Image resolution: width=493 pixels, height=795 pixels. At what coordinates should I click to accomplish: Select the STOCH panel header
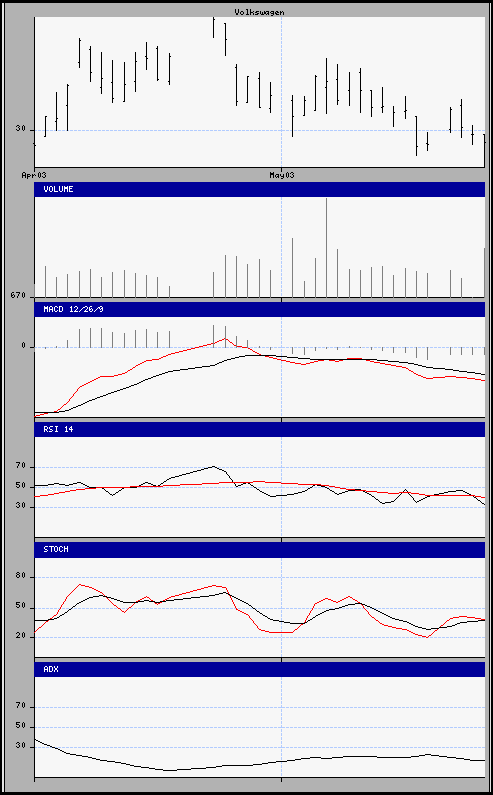(x=259, y=550)
